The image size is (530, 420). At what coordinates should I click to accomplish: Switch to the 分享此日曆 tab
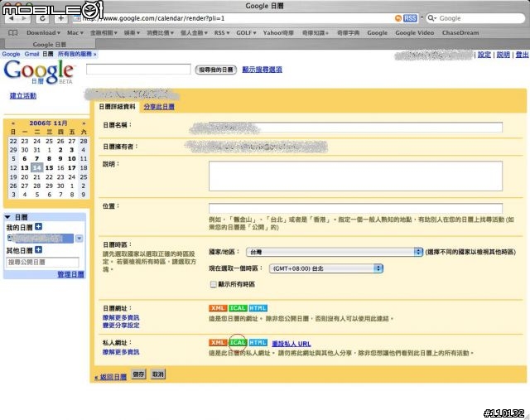pos(159,107)
